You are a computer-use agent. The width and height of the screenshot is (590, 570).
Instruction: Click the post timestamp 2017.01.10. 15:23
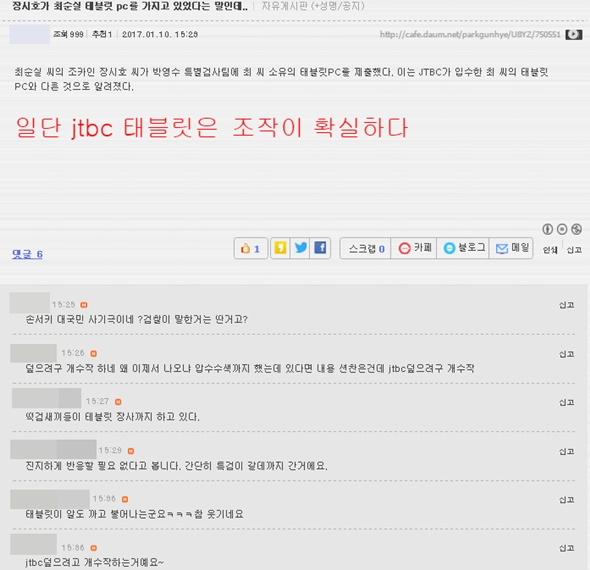click(160, 35)
